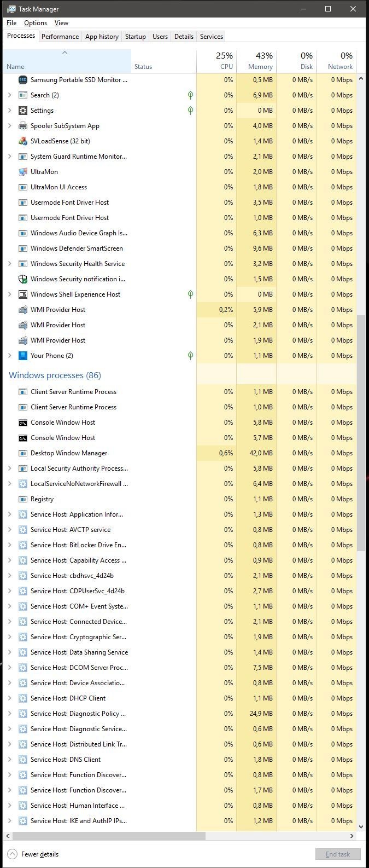Sort by the CPU column header
Image resolution: width=369 pixels, height=868 pixels.
tap(216, 61)
